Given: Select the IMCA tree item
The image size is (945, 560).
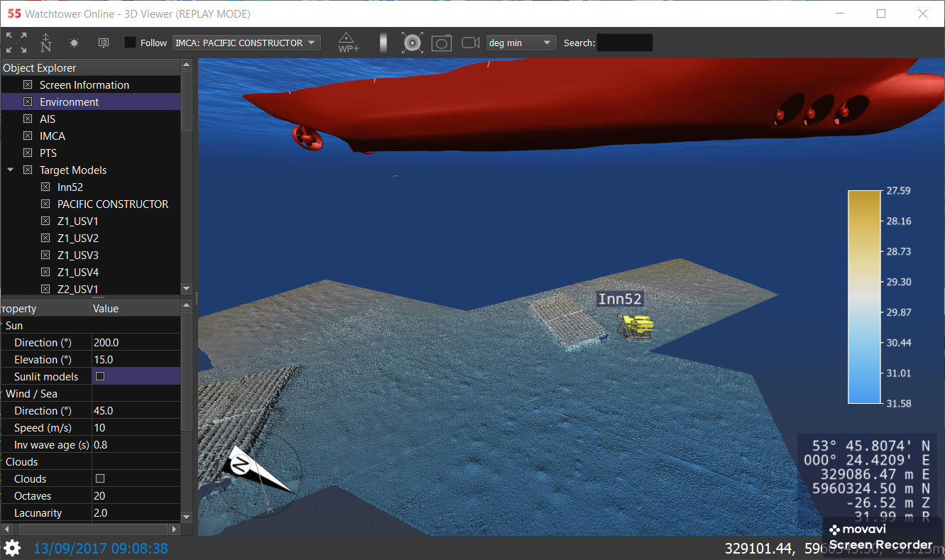Looking at the screenshot, I should (53, 136).
